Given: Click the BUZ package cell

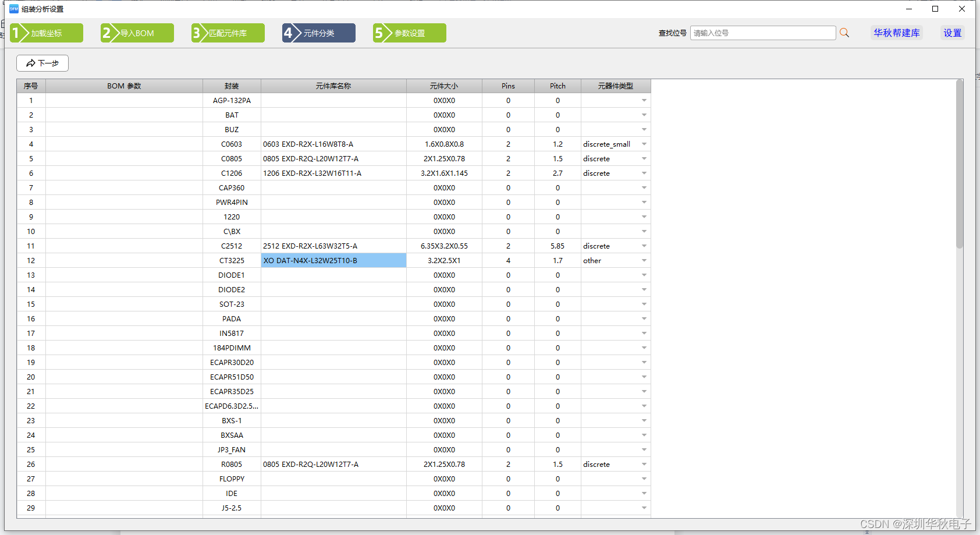Looking at the screenshot, I should coord(232,130).
